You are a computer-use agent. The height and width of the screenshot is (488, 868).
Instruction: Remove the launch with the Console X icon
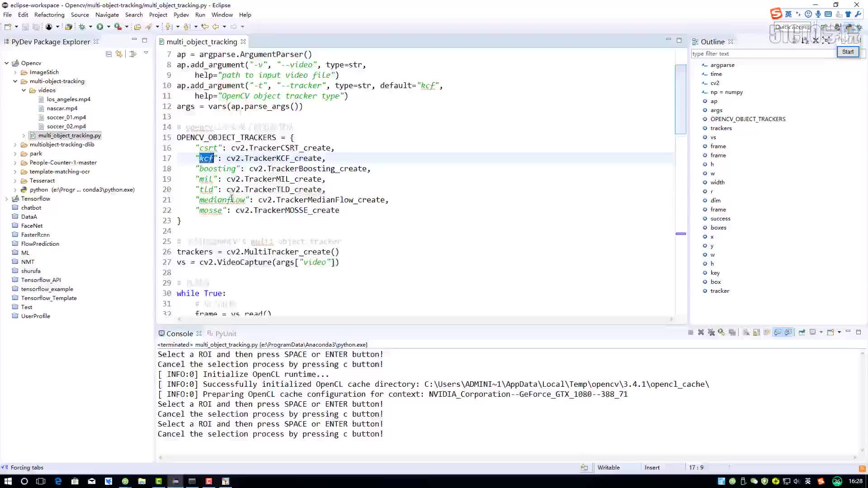701,332
